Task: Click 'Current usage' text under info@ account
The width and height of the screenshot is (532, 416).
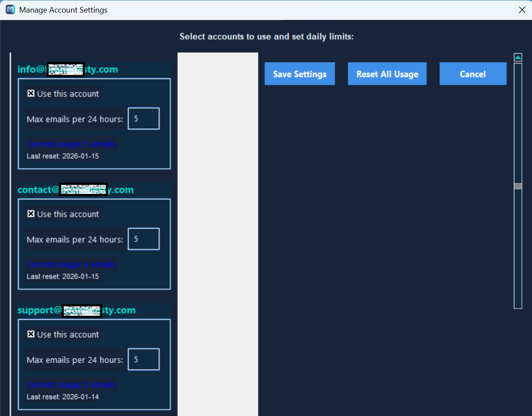Action: (71, 144)
